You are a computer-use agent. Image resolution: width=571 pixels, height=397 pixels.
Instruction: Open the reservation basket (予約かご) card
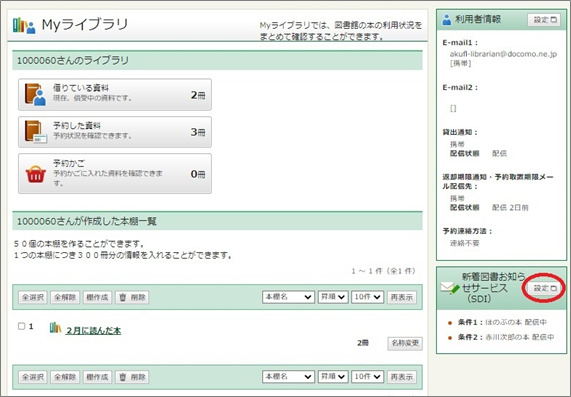coord(115,173)
